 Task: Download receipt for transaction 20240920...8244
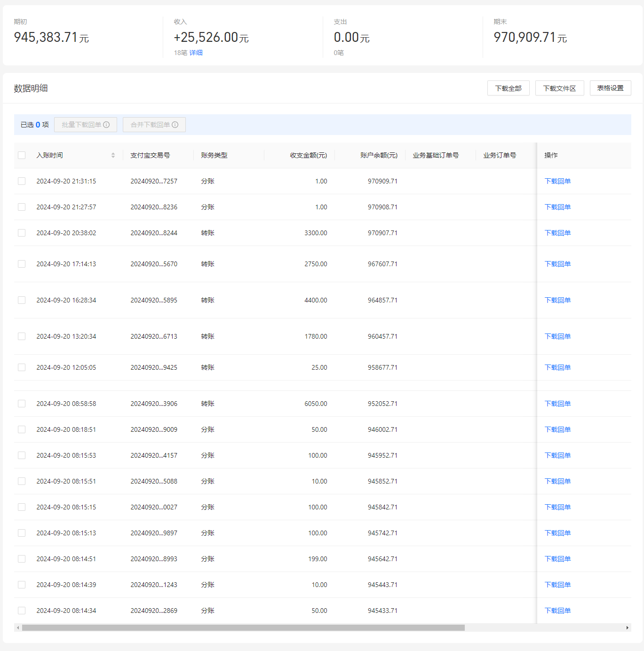click(x=557, y=233)
